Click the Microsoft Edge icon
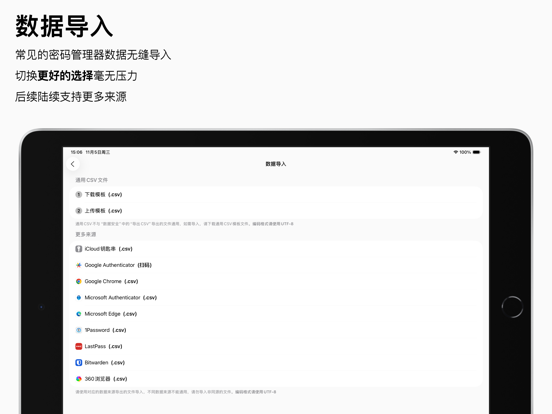552x414 pixels. 79,314
